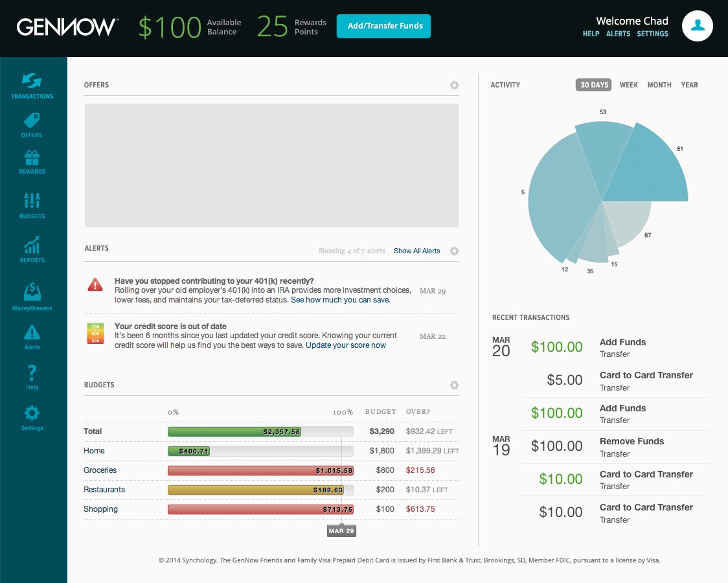
Task: Open the Budgets panel gear settings
Action: [454, 385]
